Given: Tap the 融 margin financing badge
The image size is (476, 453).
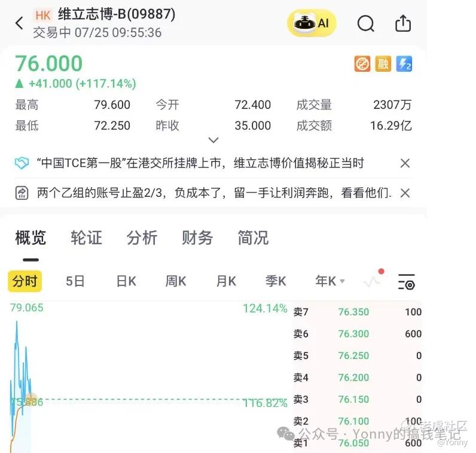Looking at the screenshot, I should [x=383, y=64].
